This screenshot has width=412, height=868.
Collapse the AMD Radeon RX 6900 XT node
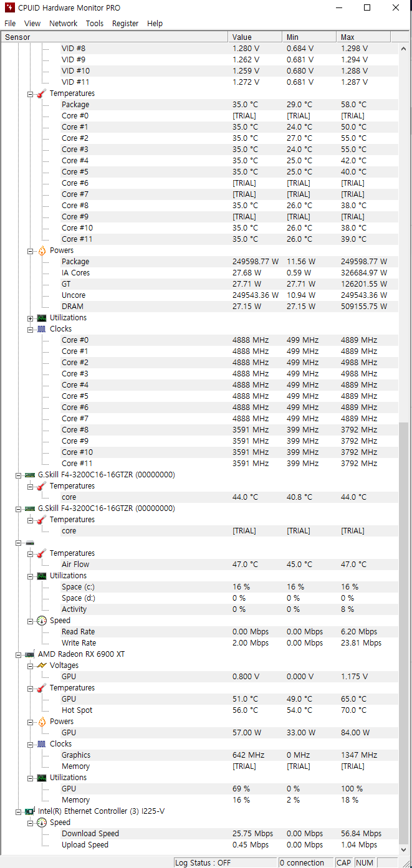click(x=18, y=654)
